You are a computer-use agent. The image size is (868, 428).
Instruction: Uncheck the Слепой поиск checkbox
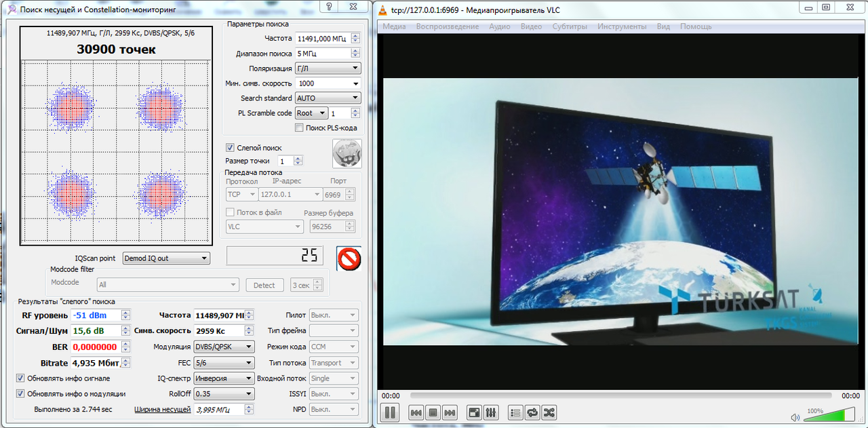[230, 147]
